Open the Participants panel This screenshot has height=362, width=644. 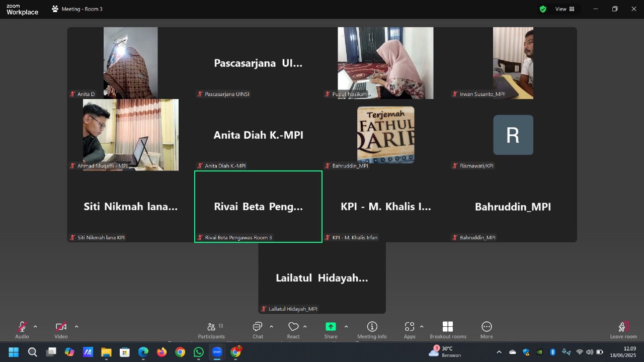[211, 330]
